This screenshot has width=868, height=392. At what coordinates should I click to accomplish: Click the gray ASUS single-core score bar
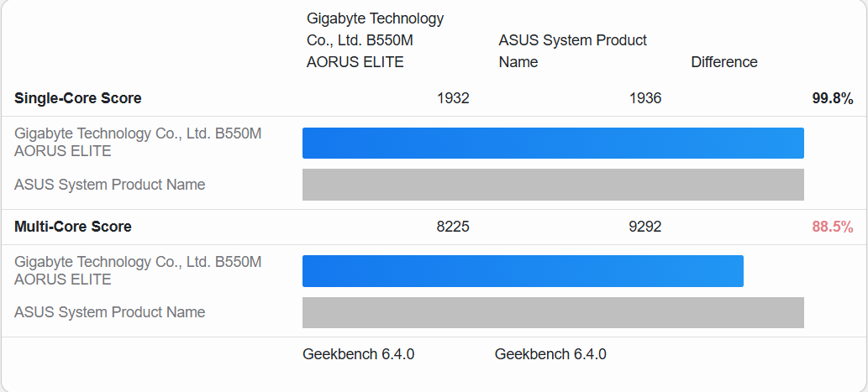coord(553,185)
